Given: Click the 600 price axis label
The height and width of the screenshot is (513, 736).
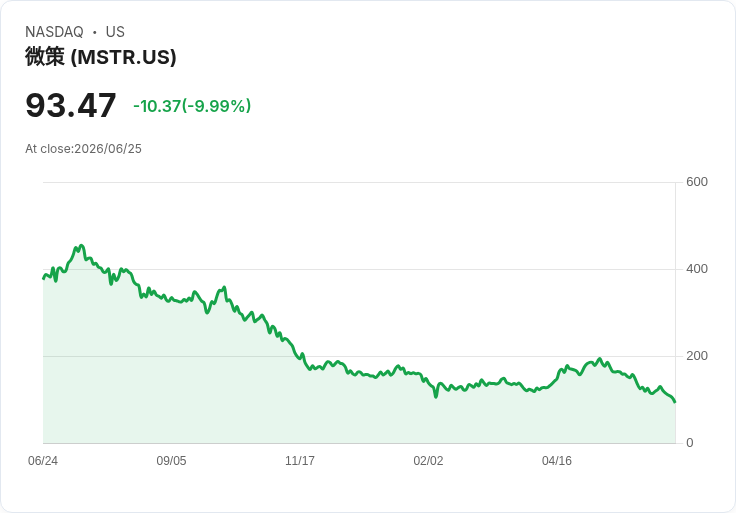Looking at the screenshot, I should pos(697,182).
